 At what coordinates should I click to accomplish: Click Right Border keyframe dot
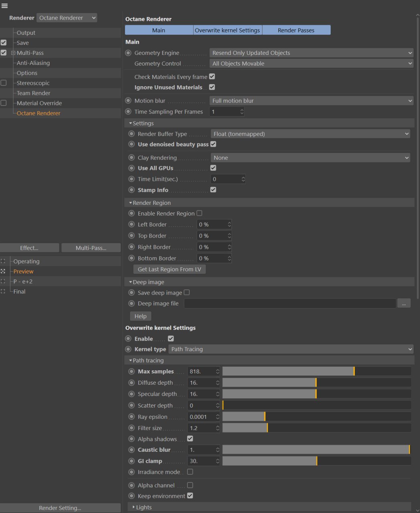(x=131, y=247)
